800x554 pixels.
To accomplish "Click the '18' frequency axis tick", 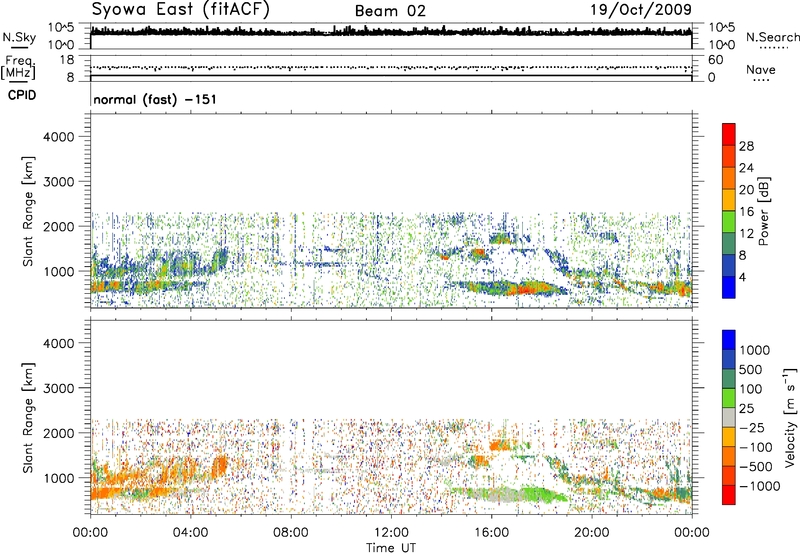I will pyautogui.click(x=67, y=60).
